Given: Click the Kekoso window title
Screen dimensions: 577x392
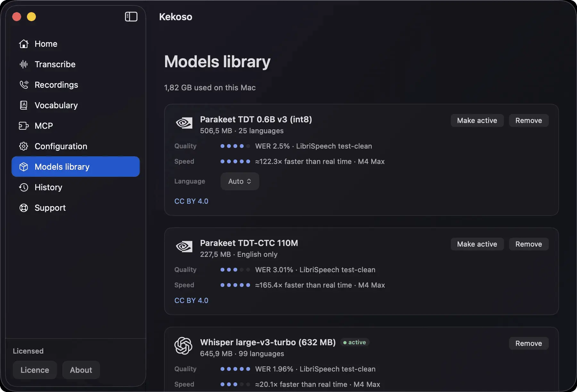Looking at the screenshot, I should 176,17.
